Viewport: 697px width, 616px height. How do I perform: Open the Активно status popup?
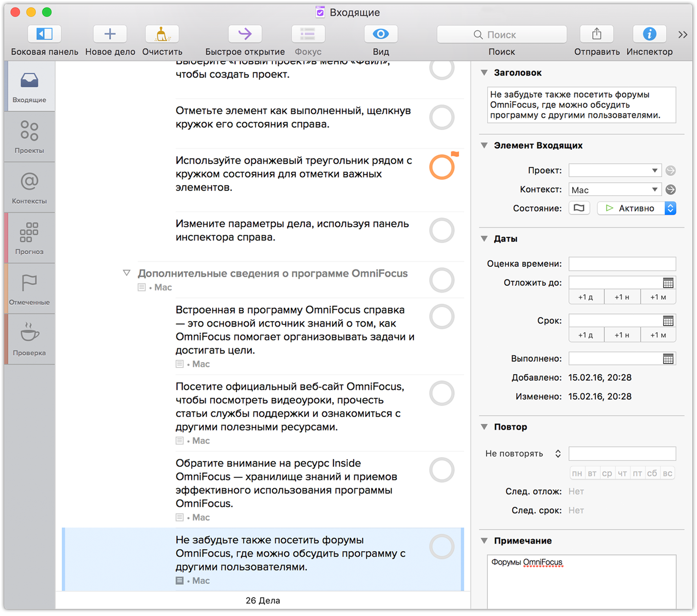pos(636,208)
